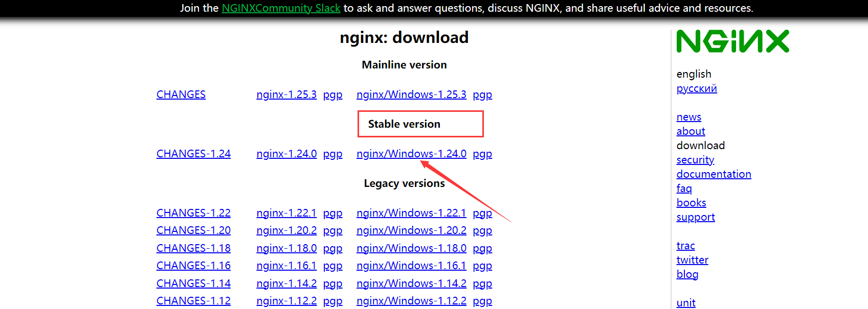The height and width of the screenshot is (309, 868).
Task: Click the 'Mainline version' heading
Action: click(404, 65)
